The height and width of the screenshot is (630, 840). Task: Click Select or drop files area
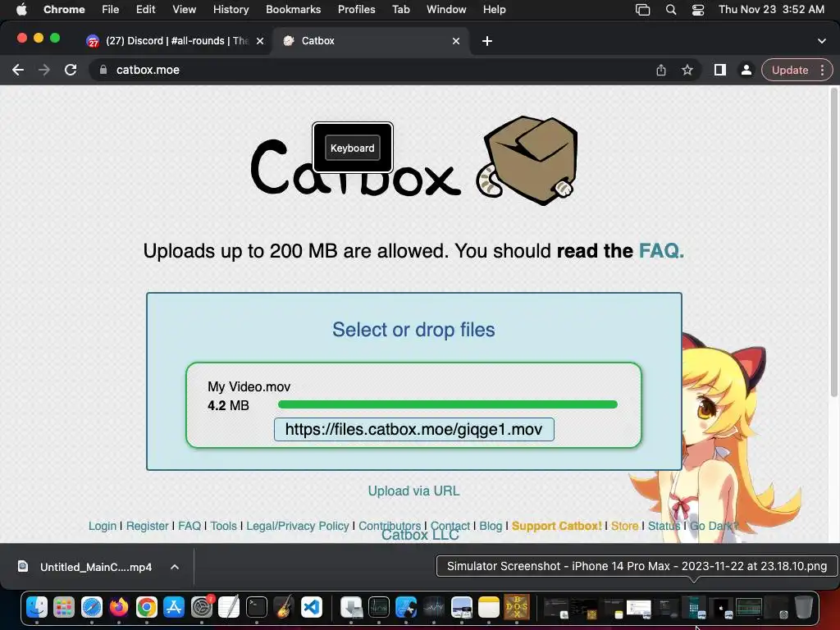tap(413, 330)
